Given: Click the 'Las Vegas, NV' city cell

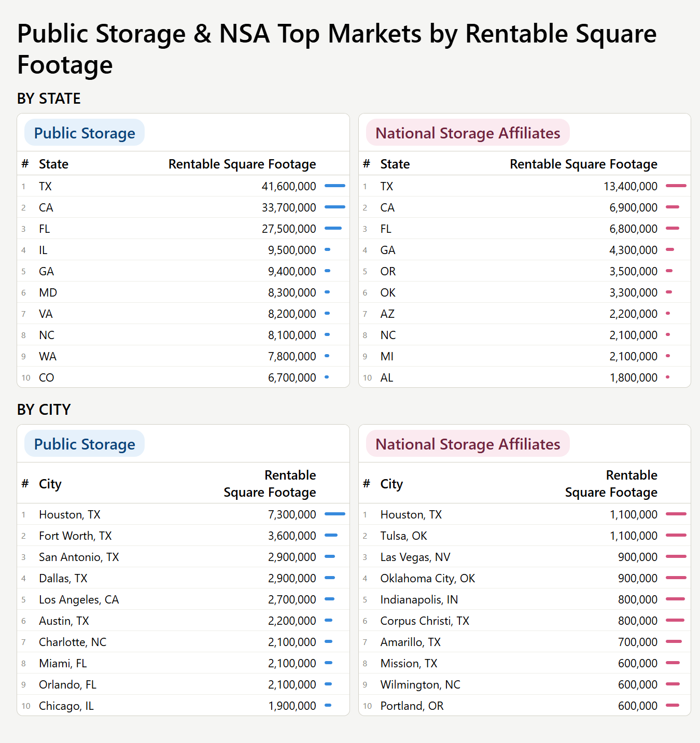Looking at the screenshot, I should click(x=415, y=557).
